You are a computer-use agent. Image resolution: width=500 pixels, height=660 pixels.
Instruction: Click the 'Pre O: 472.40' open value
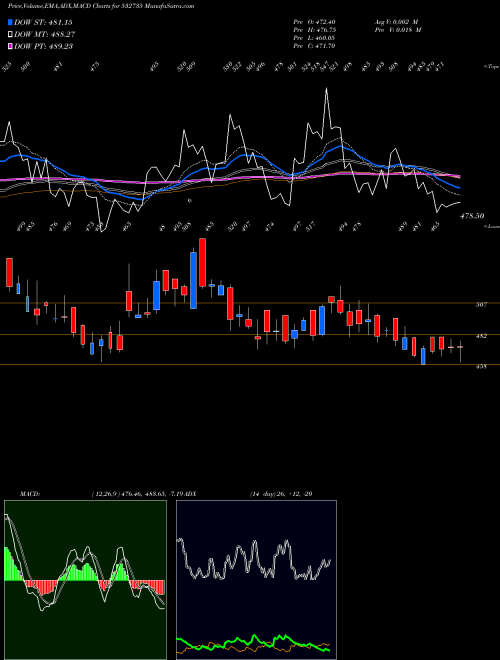(x=314, y=22)
